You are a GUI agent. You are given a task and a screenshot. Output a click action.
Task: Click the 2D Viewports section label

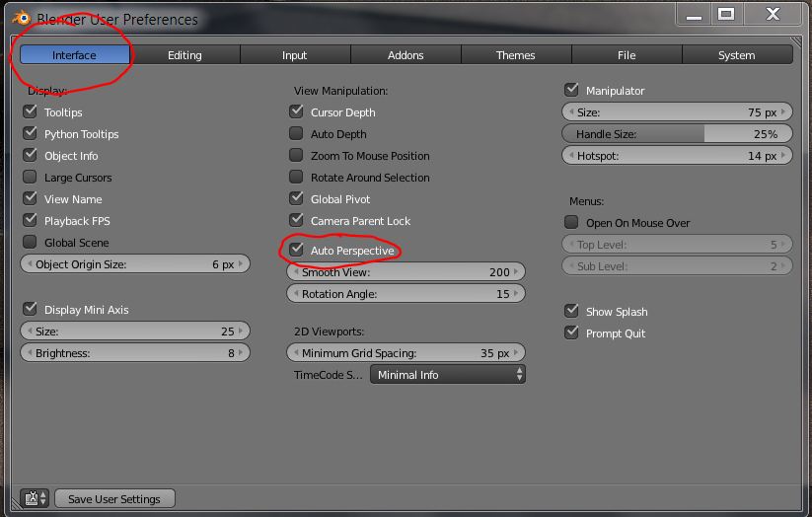329,332
